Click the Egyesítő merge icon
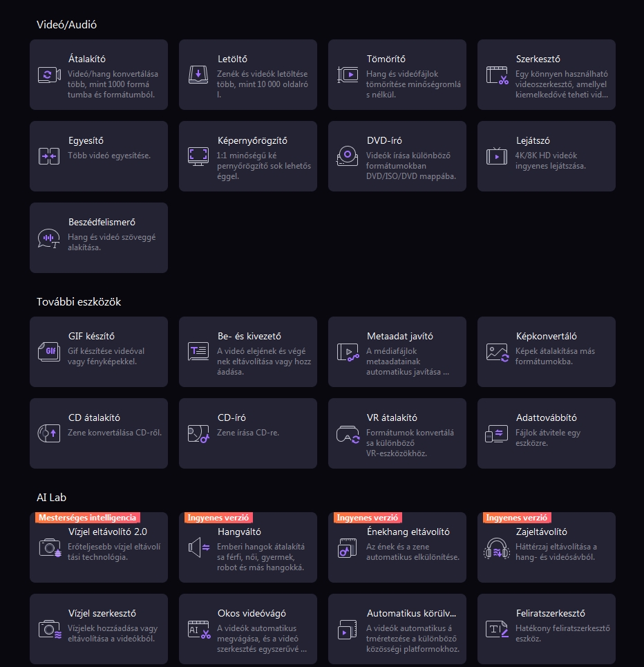The width and height of the screenshot is (644, 667). click(48, 156)
